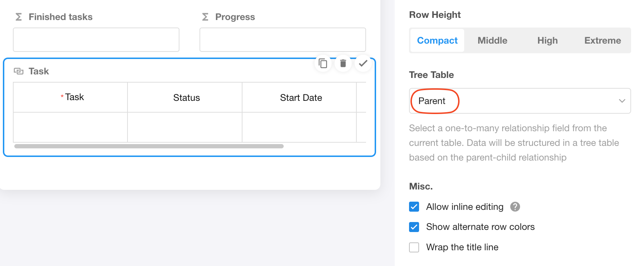The image size is (644, 266).
Task: Click the sigma icon next to Finished tasks
Action: (x=19, y=17)
